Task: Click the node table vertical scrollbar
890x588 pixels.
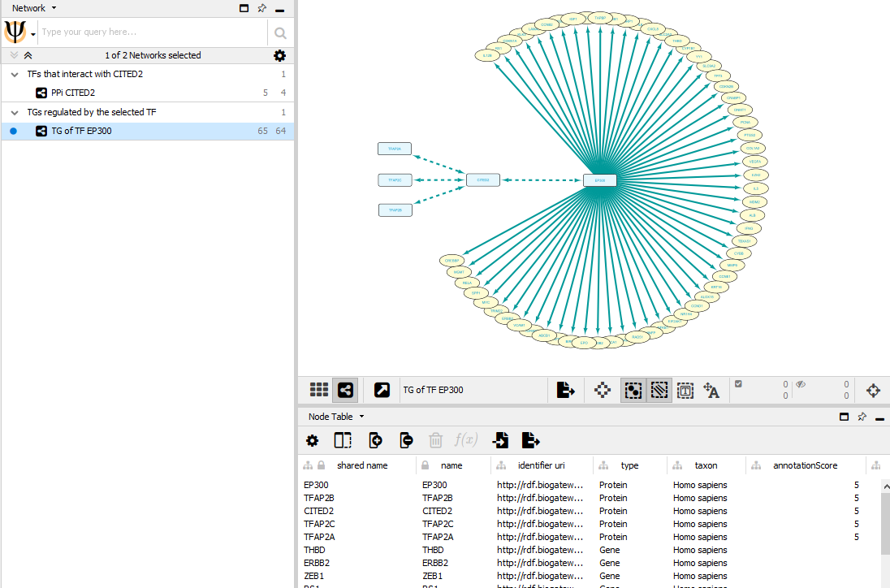Action: coord(885,522)
